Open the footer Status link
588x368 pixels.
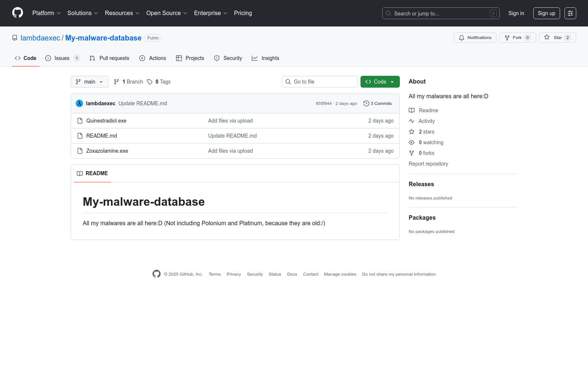click(275, 274)
